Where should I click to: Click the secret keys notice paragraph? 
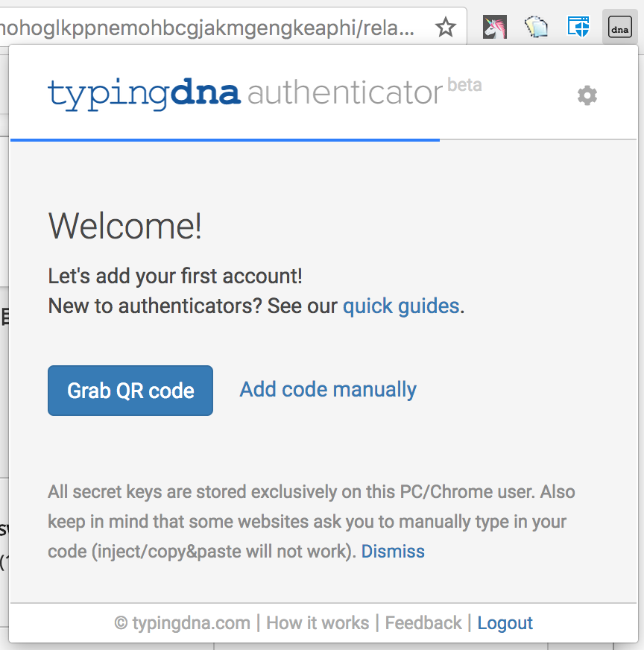tap(312, 522)
